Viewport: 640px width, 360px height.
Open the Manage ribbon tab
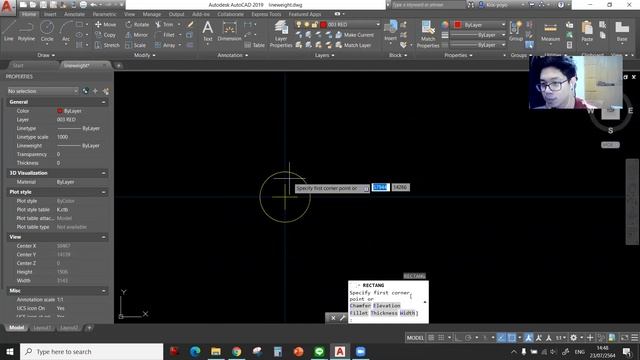pos(151,14)
